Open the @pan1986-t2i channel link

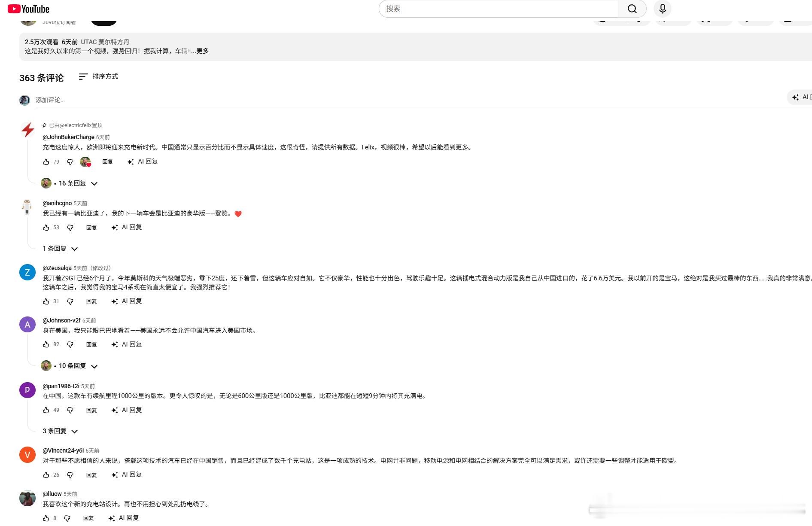pyautogui.click(x=61, y=386)
